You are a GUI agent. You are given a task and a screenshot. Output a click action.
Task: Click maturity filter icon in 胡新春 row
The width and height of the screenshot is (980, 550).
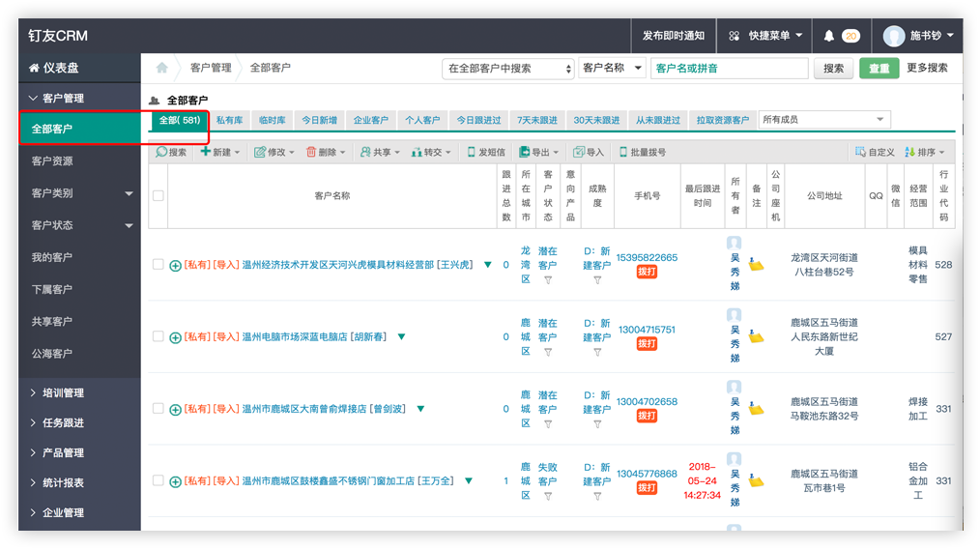click(597, 352)
